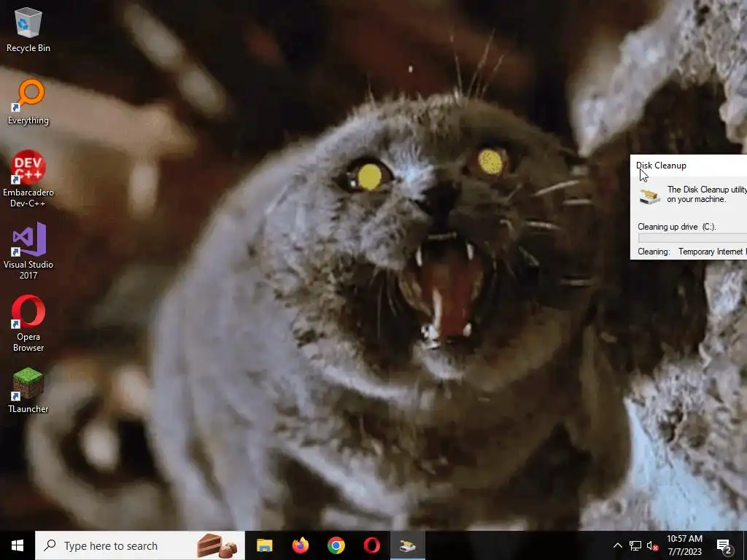
Task: Open File Explorer from taskbar
Action: pos(264,545)
